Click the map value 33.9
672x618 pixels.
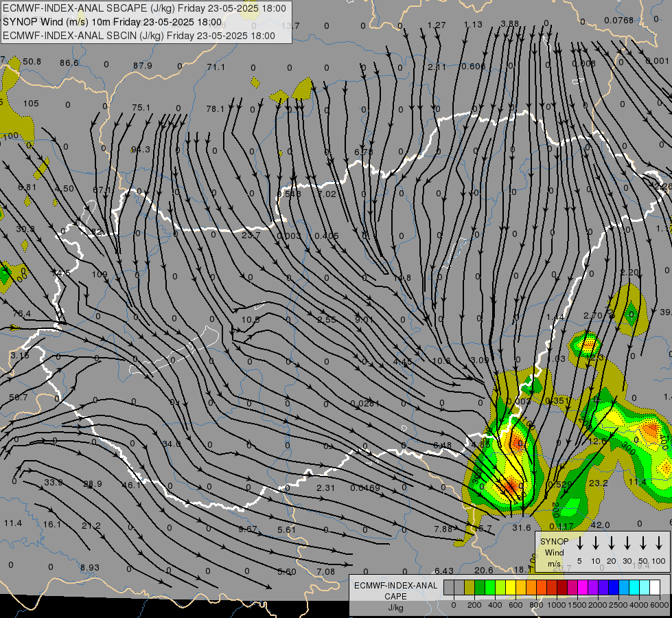pos(53,483)
